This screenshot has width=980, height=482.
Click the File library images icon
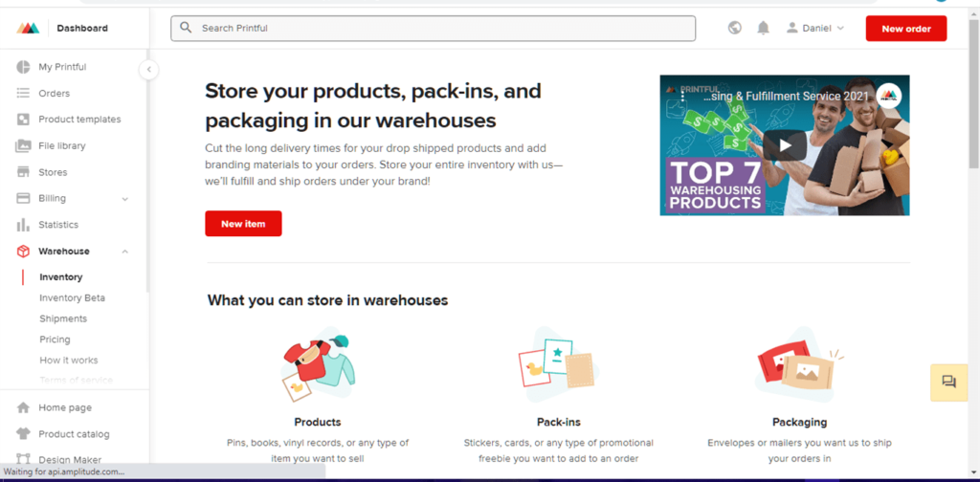[x=23, y=145]
